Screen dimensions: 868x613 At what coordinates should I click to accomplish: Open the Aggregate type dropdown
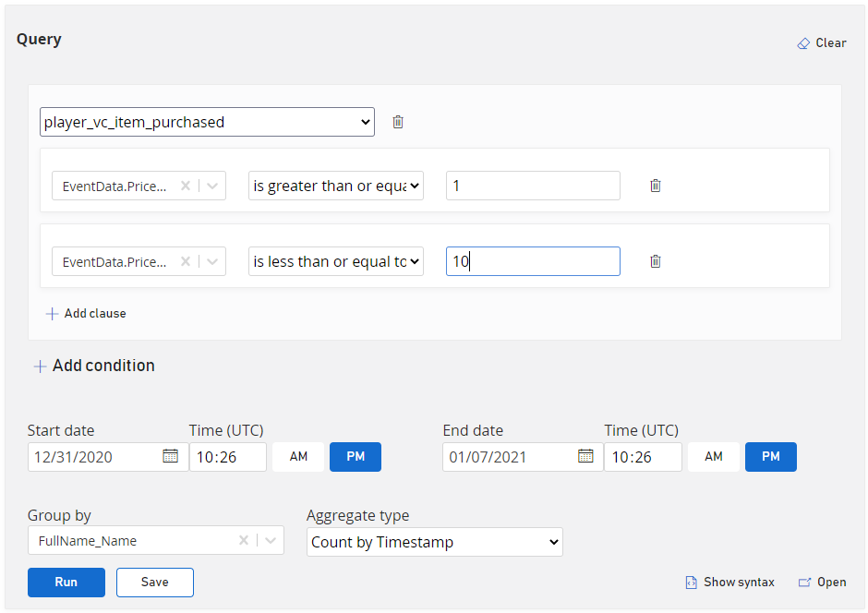[434, 542]
